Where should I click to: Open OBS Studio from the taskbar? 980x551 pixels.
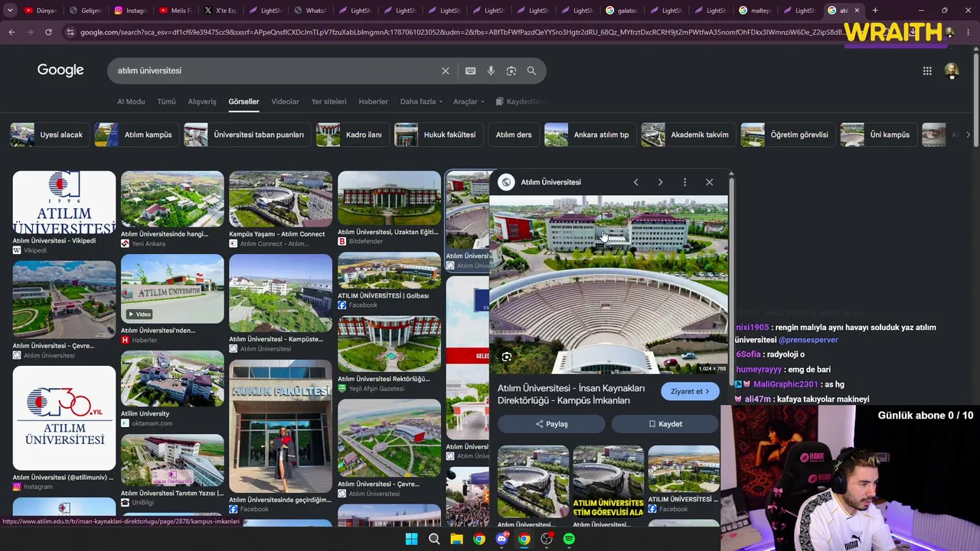[547, 539]
